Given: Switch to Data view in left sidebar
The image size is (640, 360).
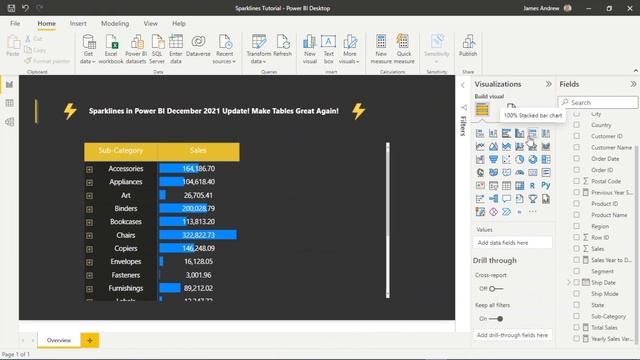Looking at the screenshot, I should pos(9,103).
